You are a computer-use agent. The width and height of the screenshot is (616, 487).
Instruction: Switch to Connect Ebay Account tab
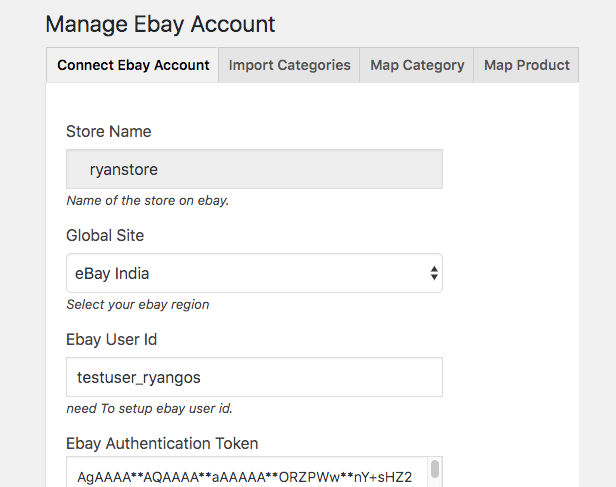(133, 65)
